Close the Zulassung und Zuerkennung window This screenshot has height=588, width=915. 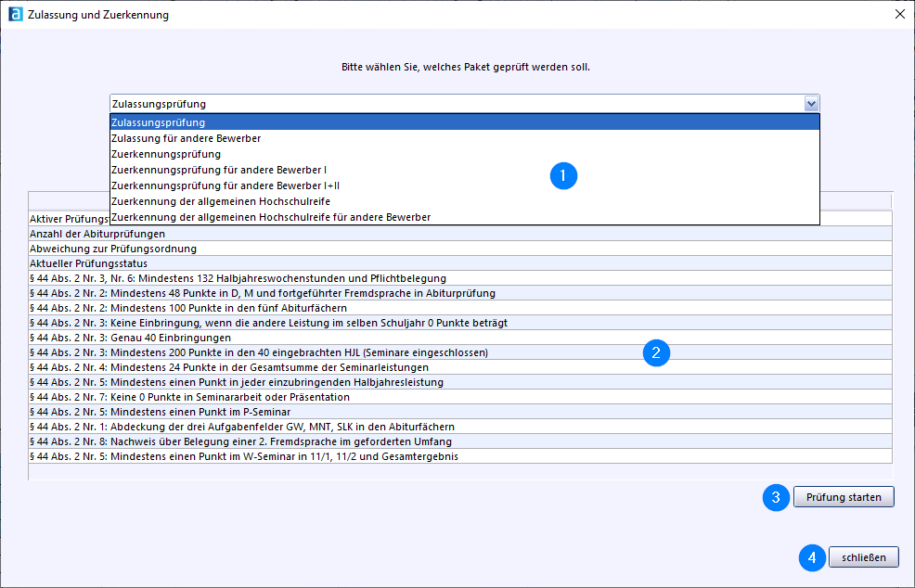[900, 14]
